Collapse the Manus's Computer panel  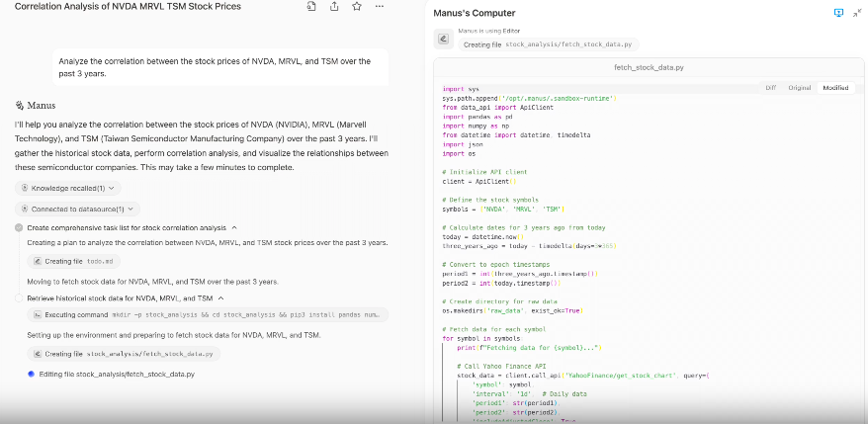857,13
